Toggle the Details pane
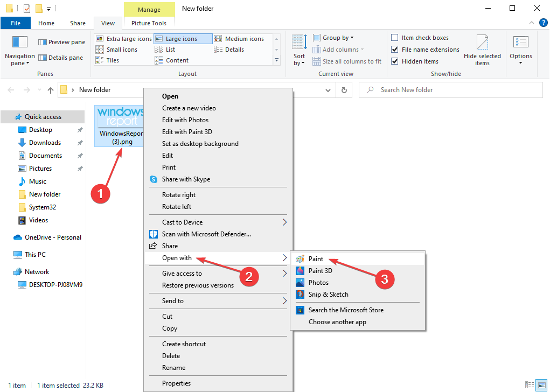 coord(61,58)
